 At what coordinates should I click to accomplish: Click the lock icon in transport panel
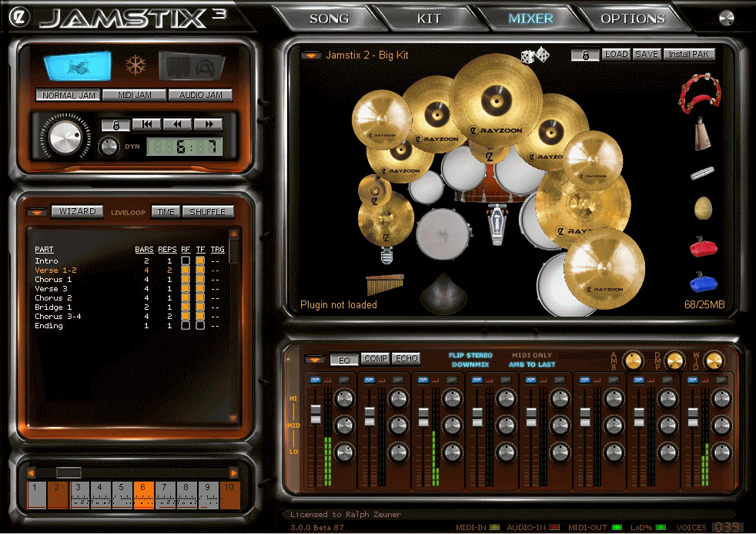(x=115, y=125)
